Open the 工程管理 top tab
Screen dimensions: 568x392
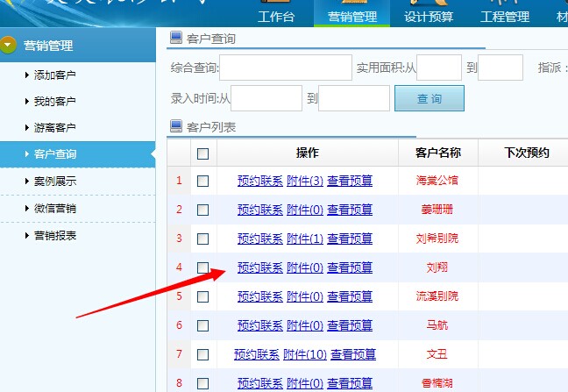click(x=505, y=17)
